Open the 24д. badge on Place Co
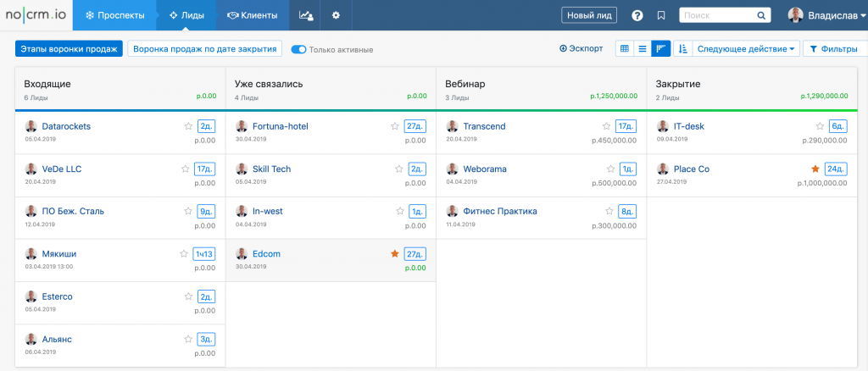This screenshot has height=371, width=868. coord(836,169)
